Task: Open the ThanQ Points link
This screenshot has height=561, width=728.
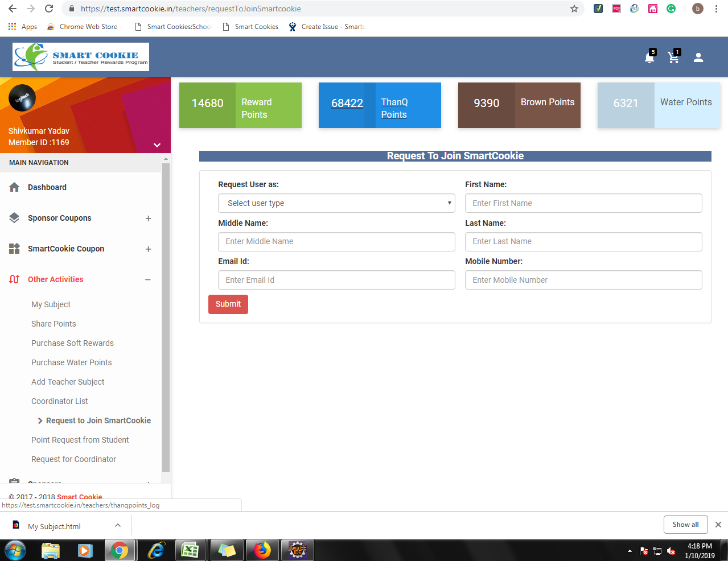Action: click(x=394, y=108)
